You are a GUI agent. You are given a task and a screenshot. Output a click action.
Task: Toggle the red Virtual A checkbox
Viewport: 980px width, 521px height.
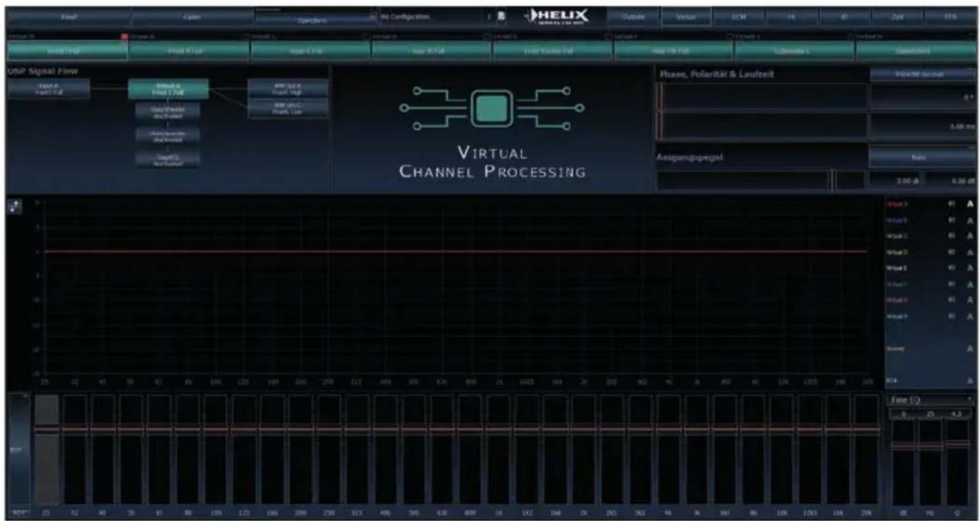125,35
